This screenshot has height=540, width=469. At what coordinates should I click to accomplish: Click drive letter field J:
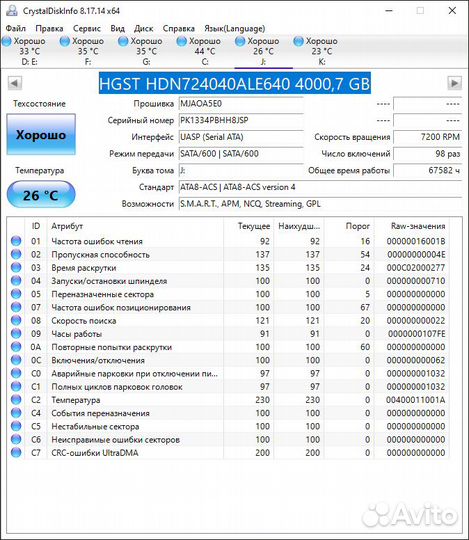pos(241,170)
